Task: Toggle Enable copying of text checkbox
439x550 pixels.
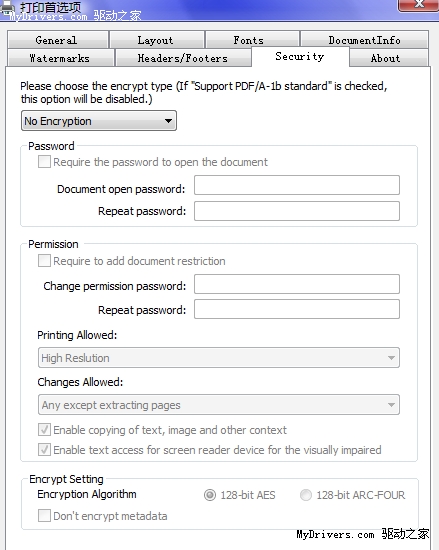Action: pos(44,430)
